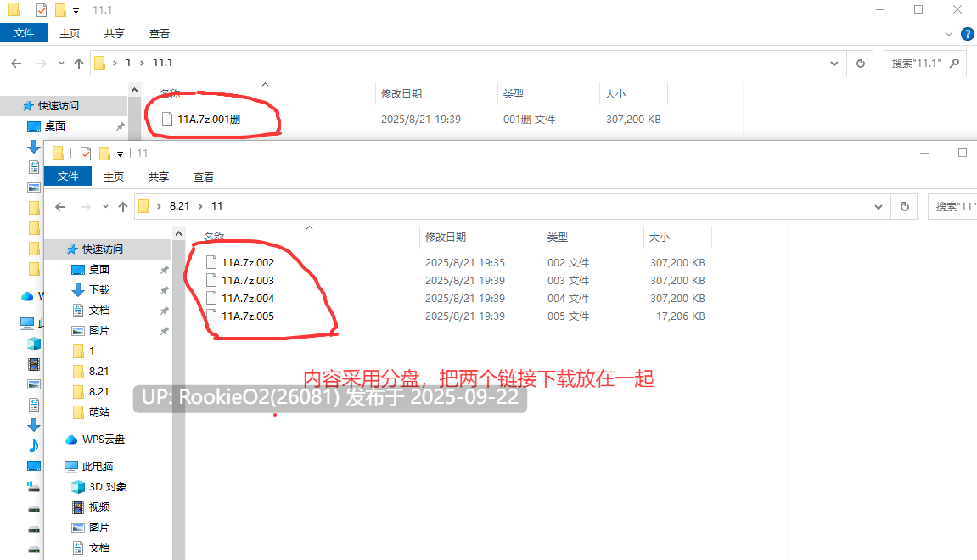This screenshot has height=560, width=977.
Task: Open 下载 in 11 window sidebar
Action: tap(99, 289)
